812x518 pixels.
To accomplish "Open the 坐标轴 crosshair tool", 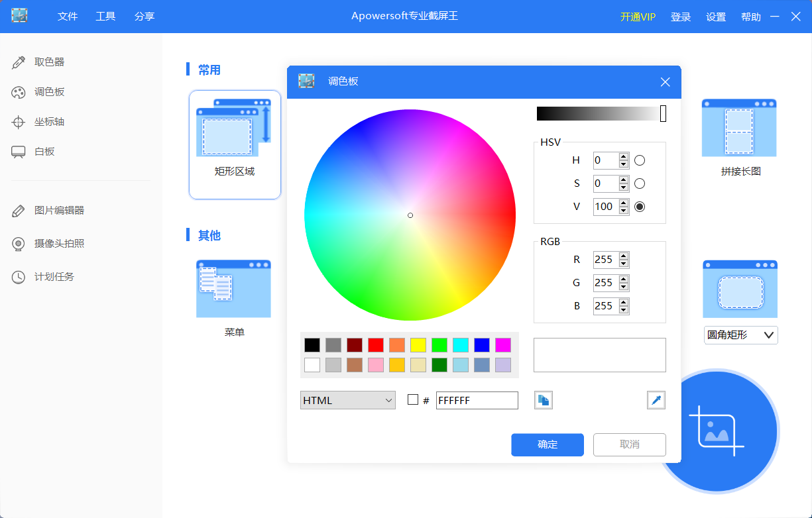I will 49,122.
